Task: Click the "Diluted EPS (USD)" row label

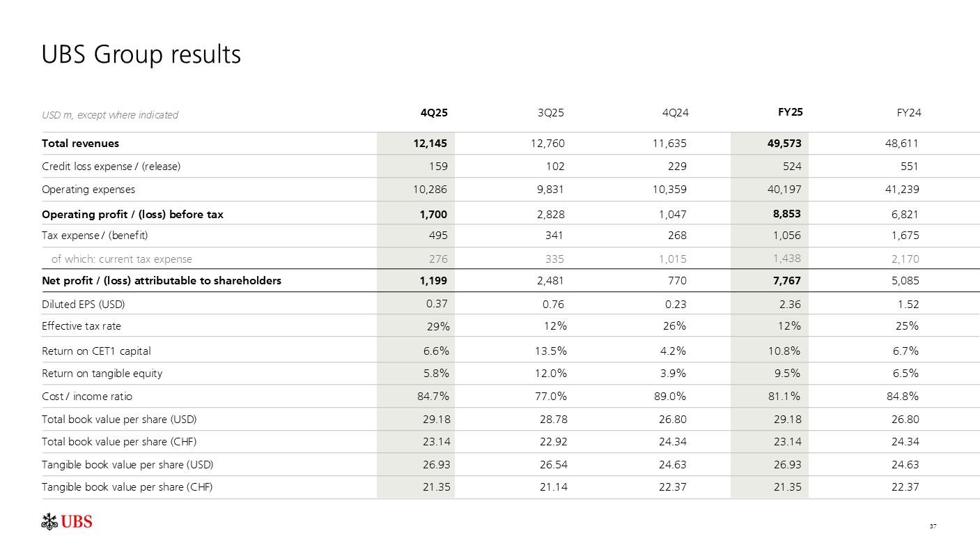Action: pyautogui.click(x=84, y=305)
